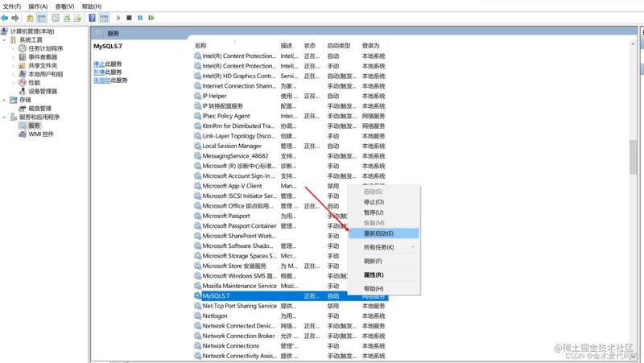The width and height of the screenshot is (644, 363).
Task: Collapse the 系统工具 tree node
Action: [x=4, y=39]
